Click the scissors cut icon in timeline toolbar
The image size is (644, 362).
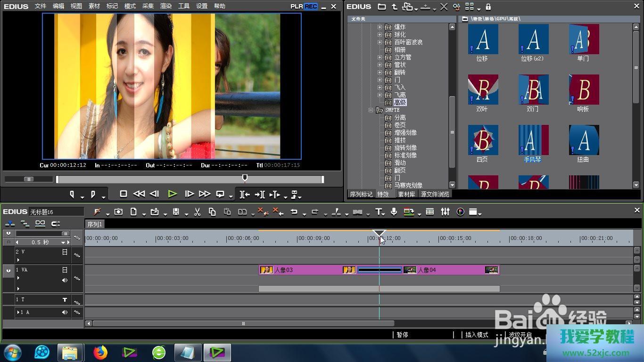coord(198,212)
